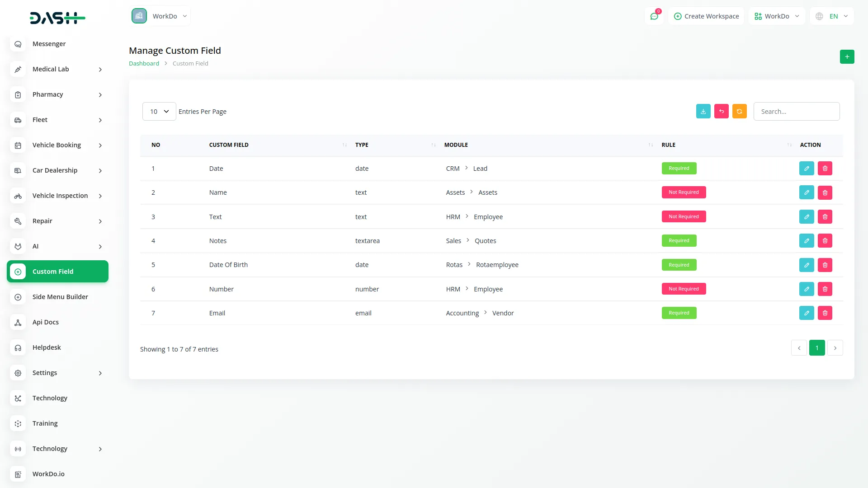This screenshot has height=488, width=868.
Task: Go to the Dashboard breadcrumb link
Action: 144,64
